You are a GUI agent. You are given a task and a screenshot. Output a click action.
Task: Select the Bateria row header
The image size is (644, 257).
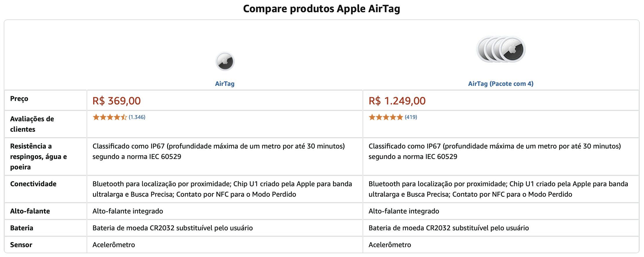coord(22,228)
